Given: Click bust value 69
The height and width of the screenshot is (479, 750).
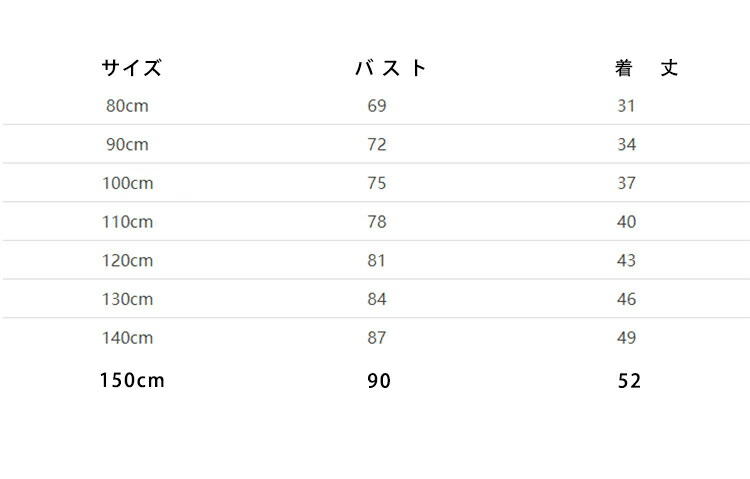Looking at the screenshot, I should [x=377, y=106].
